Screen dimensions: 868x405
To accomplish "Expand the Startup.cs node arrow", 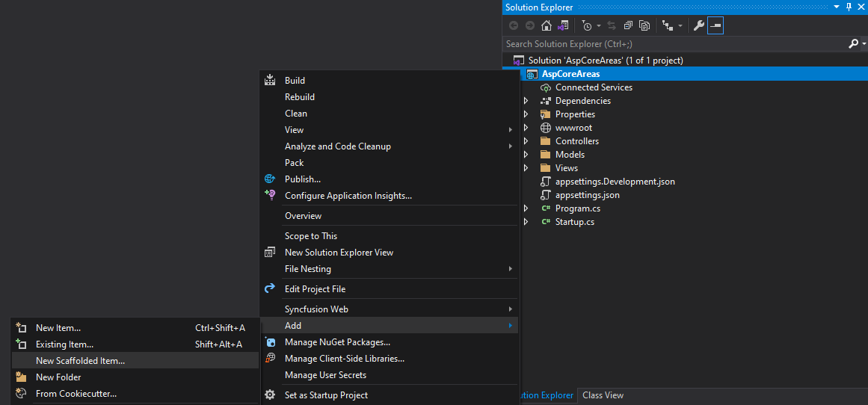I will 526,222.
